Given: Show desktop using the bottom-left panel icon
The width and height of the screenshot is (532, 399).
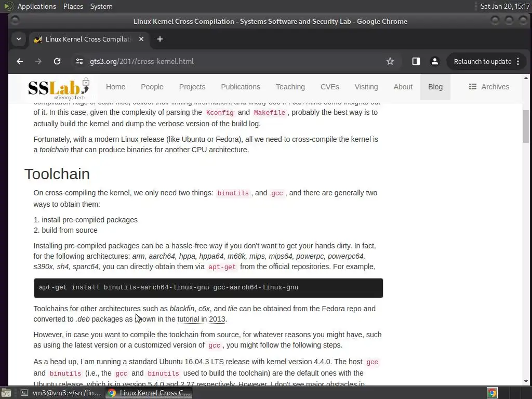Looking at the screenshot, I should point(6,393).
